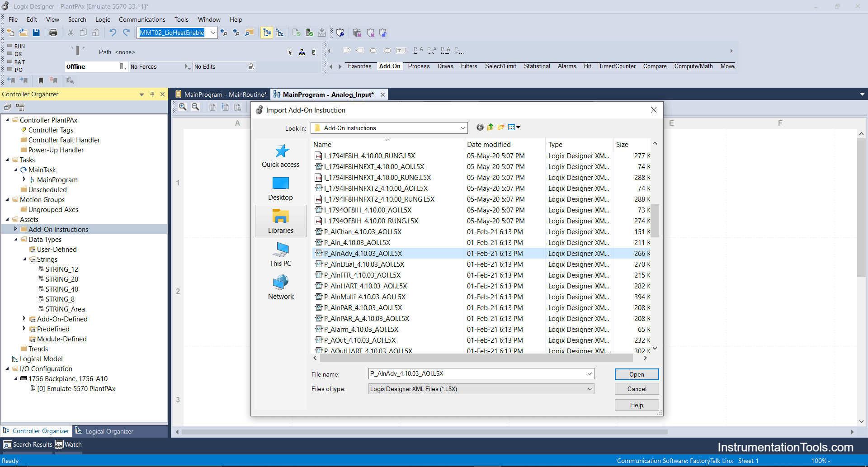Create new folder in Import dialog
This screenshot has height=467, width=868.
501,127
